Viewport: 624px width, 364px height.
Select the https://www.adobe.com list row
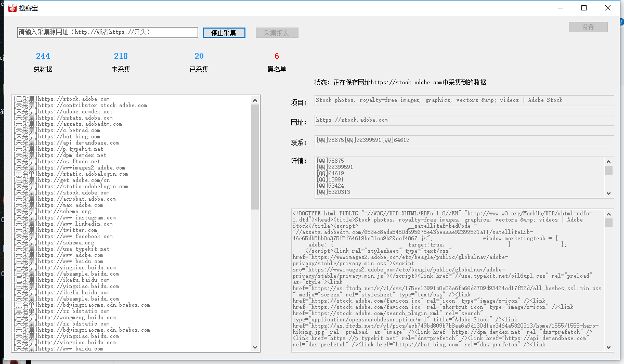(132, 255)
